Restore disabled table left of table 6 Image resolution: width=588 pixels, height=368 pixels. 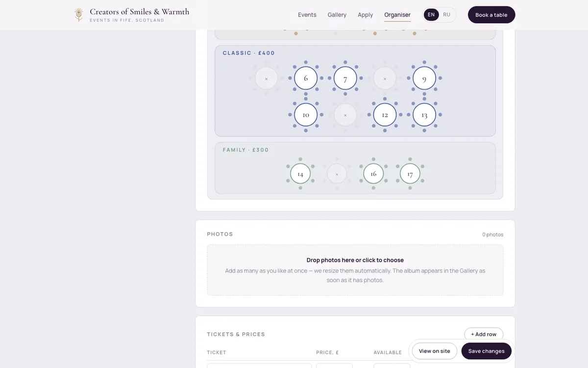point(266,78)
